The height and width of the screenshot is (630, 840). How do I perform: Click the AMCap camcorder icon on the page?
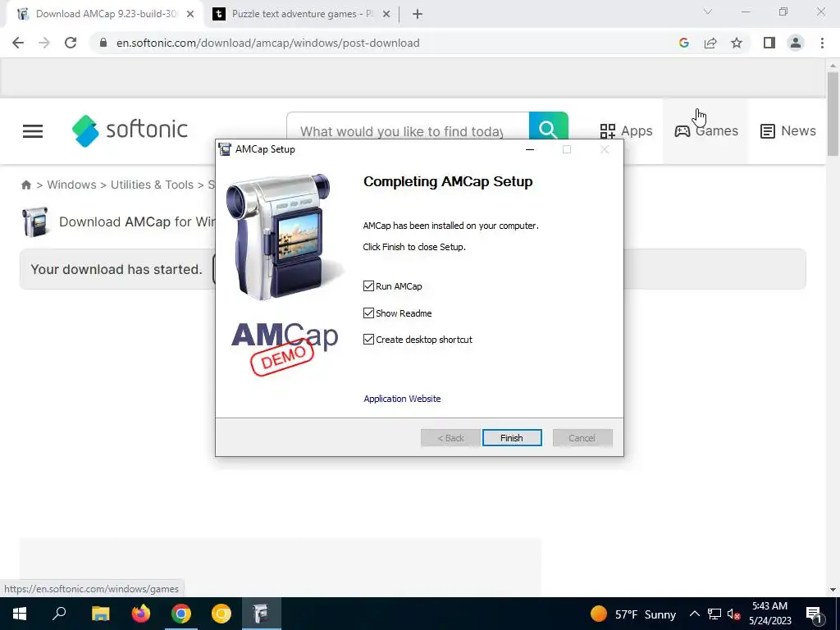coord(35,221)
